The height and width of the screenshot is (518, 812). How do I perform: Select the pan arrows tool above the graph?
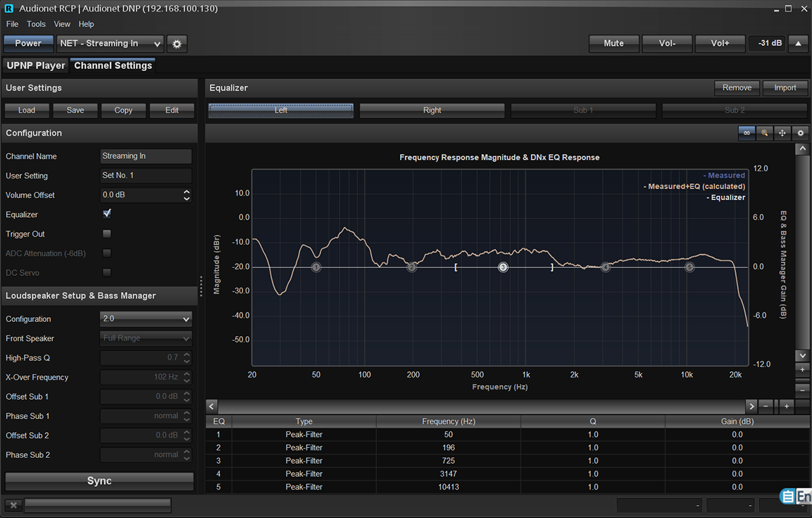(x=782, y=133)
